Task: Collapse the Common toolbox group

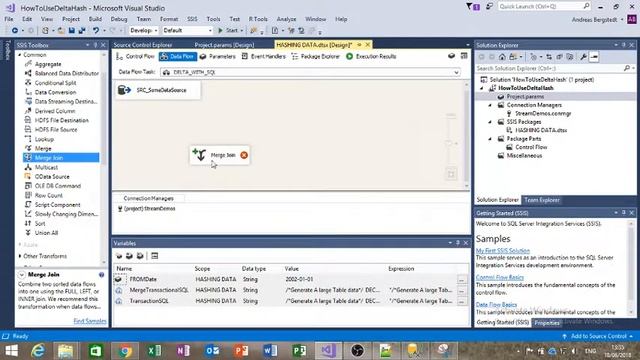Action: [x=20, y=55]
